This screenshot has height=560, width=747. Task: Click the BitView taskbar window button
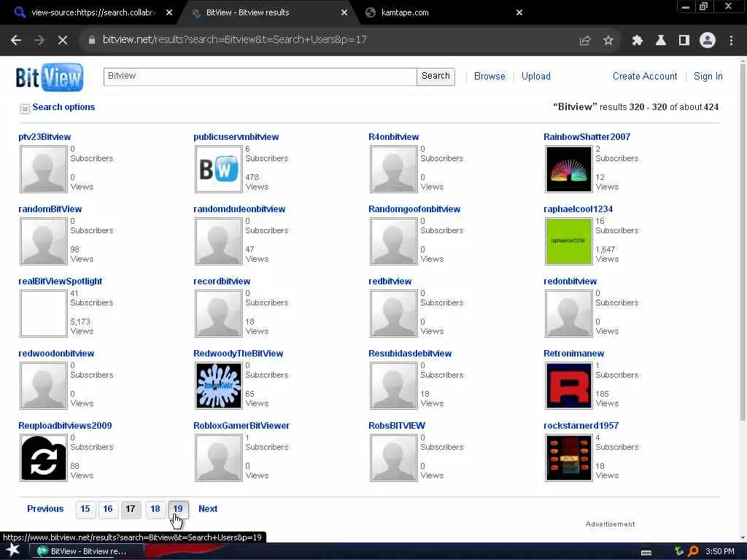pos(88,551)
